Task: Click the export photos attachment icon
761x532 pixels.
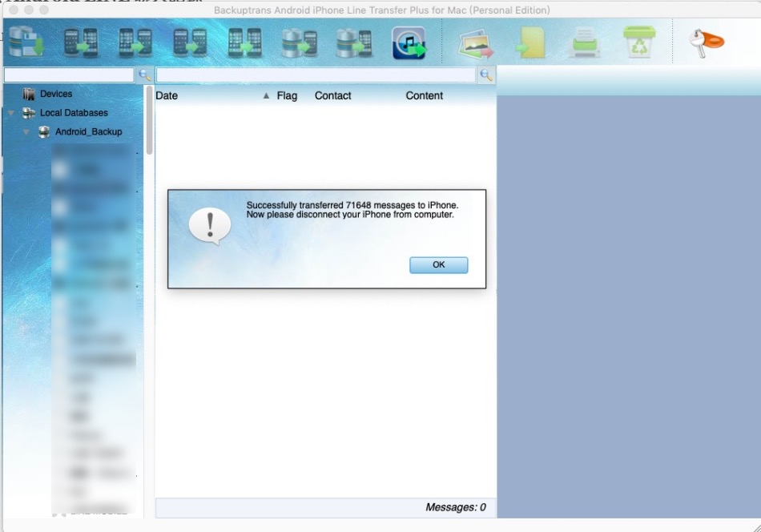Action: pos(476,44)
